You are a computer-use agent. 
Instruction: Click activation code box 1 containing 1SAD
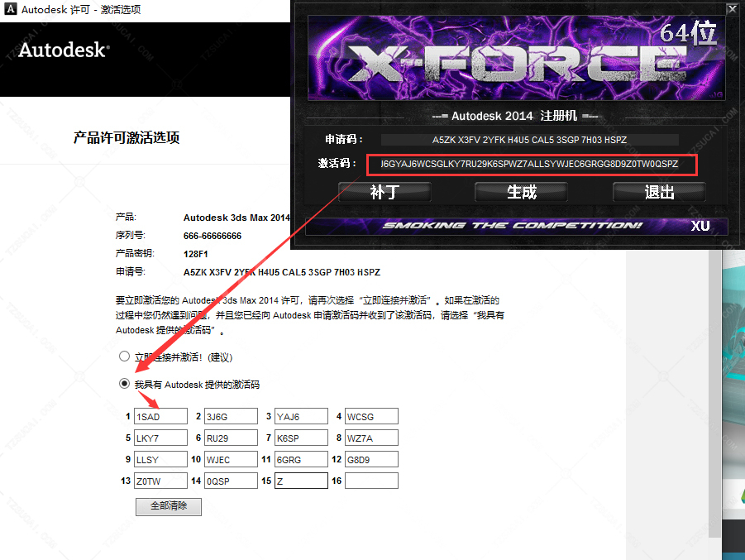(160, 416)
